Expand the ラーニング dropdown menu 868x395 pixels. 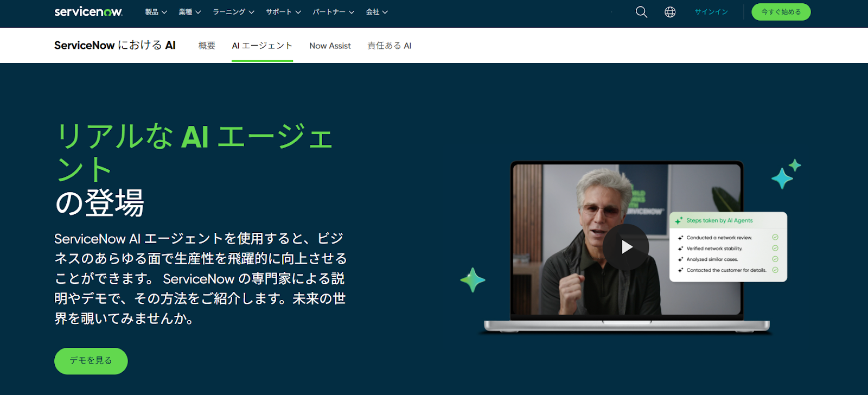pyautogui.click(x=233, y=12)
